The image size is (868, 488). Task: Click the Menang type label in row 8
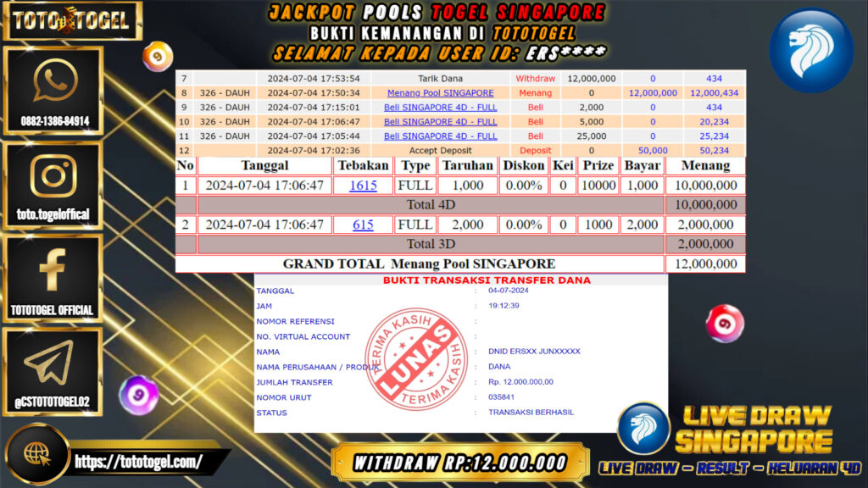click(x=536, y=93)
